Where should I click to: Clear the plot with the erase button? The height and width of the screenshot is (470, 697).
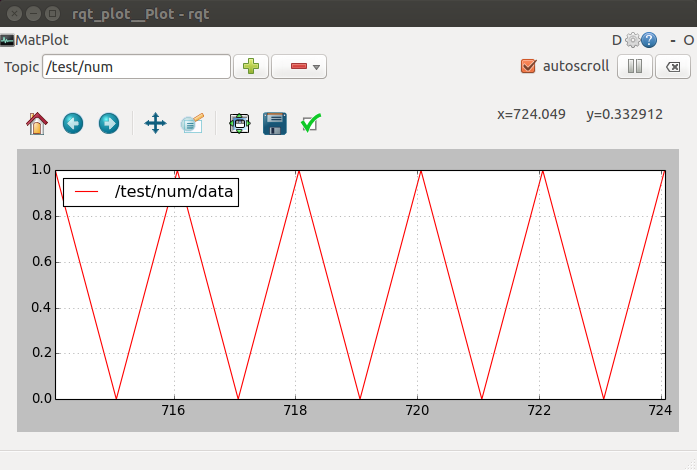pyautogui.click(x=674, y=67)
